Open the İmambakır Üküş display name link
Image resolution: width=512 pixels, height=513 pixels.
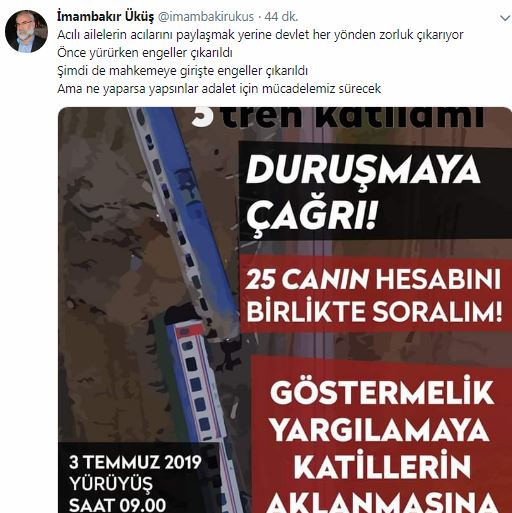pos(105,16)
